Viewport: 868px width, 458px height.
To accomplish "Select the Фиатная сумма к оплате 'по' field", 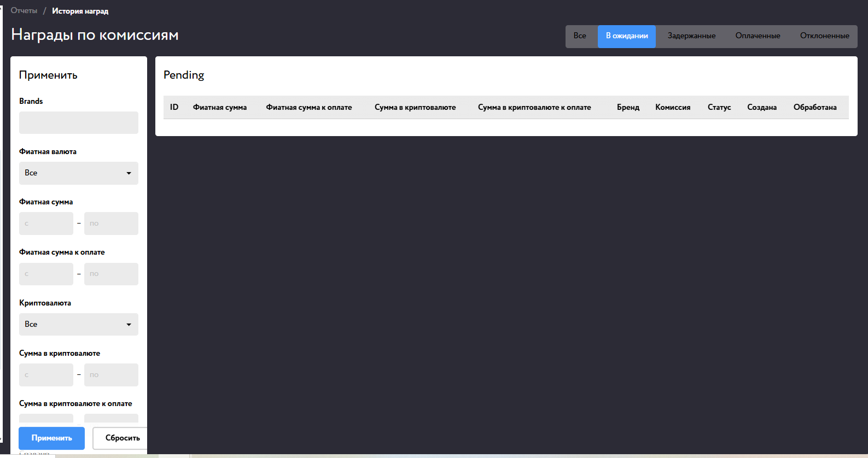I will 111,274.
